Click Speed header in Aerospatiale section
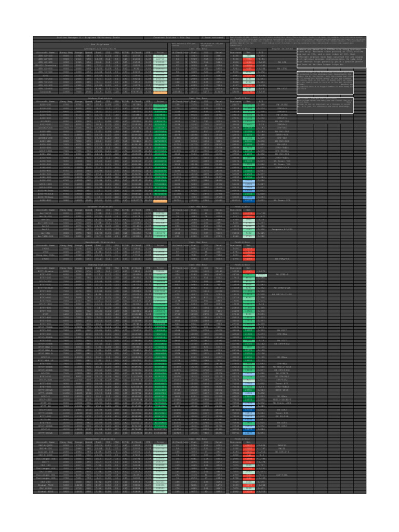Screen dimensions: 399x532 (89, 52)
